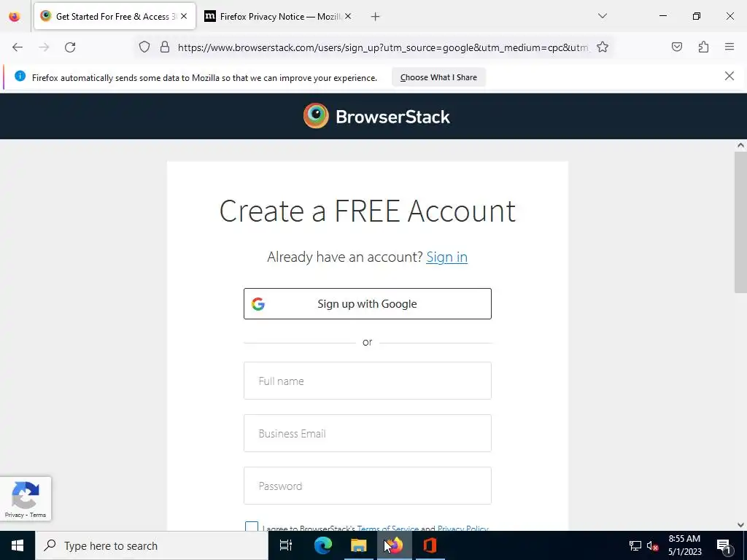Click the forward navigation arrow

pos(44,47)
